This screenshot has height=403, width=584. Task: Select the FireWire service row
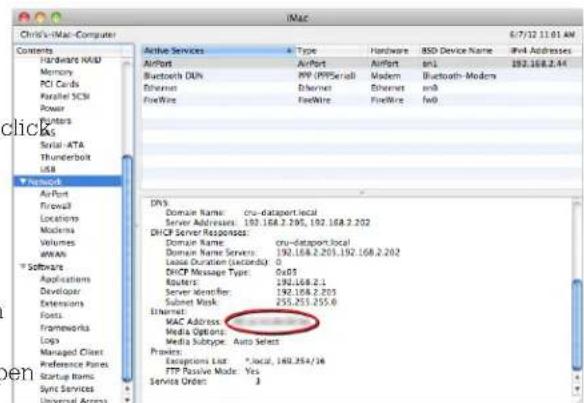coord(362,100)
